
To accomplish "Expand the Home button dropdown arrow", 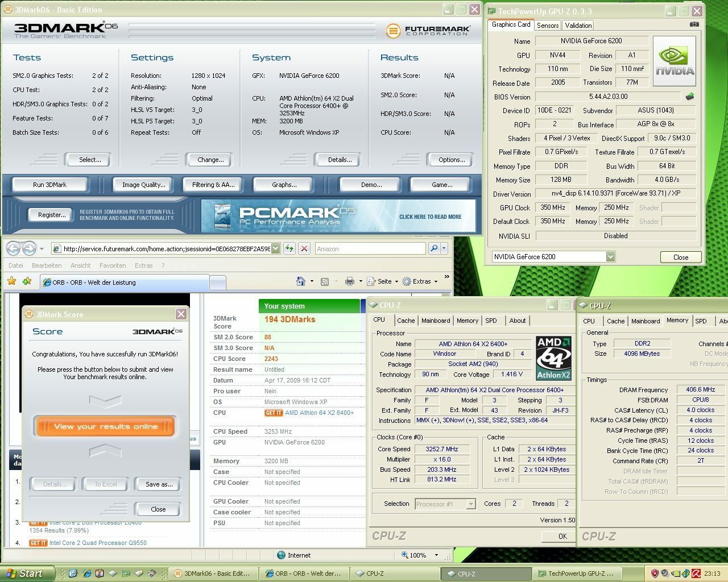I will (312, 281).
